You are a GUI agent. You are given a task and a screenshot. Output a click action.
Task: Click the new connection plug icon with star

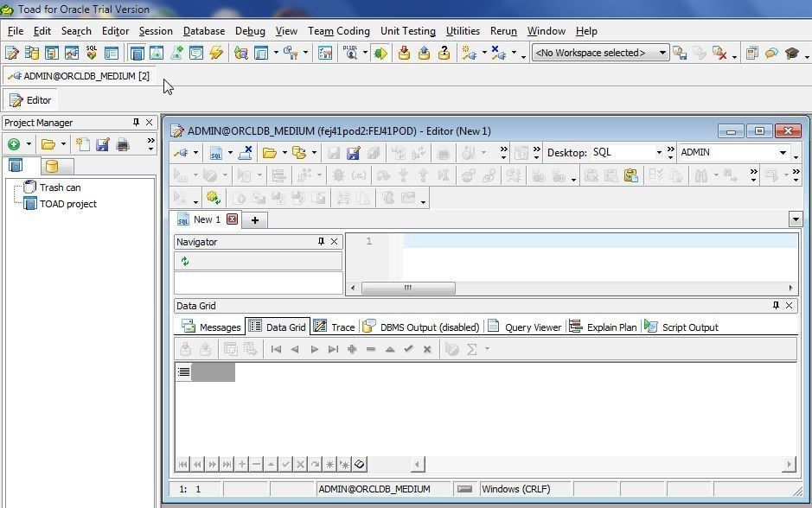pyautogui.click(x=470, y=53)
